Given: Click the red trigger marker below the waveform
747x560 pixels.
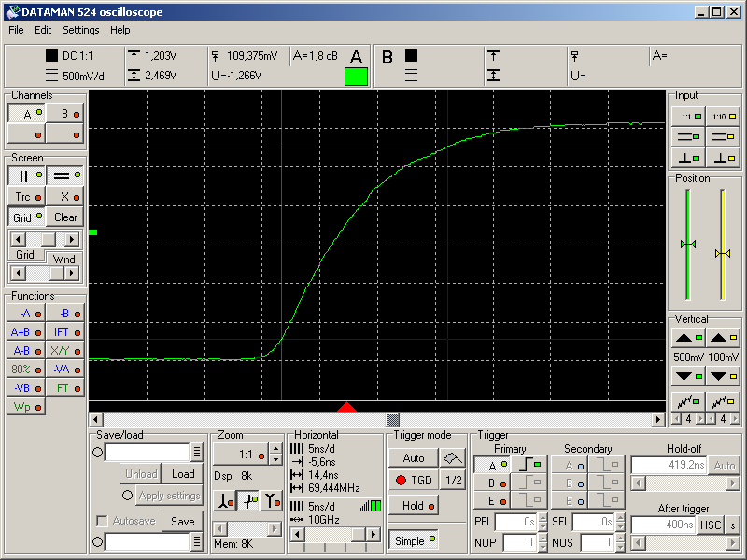Looking at the screenshot, I should 346,407.
